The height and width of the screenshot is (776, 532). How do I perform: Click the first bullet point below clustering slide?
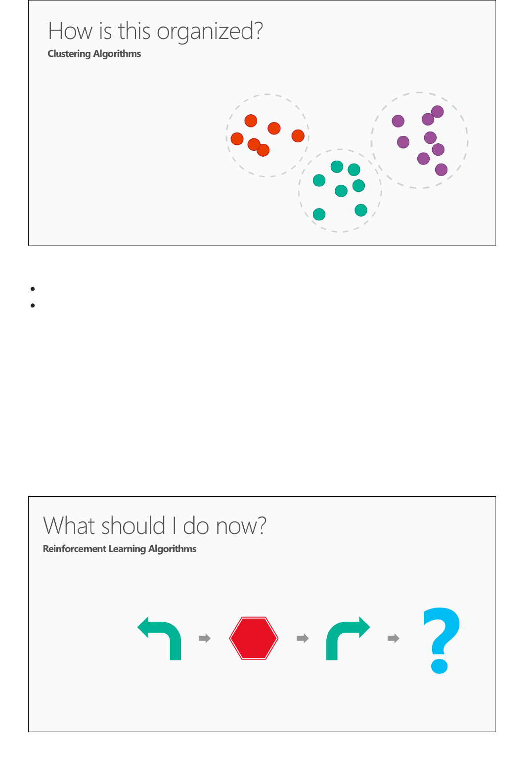coord(33,289)
